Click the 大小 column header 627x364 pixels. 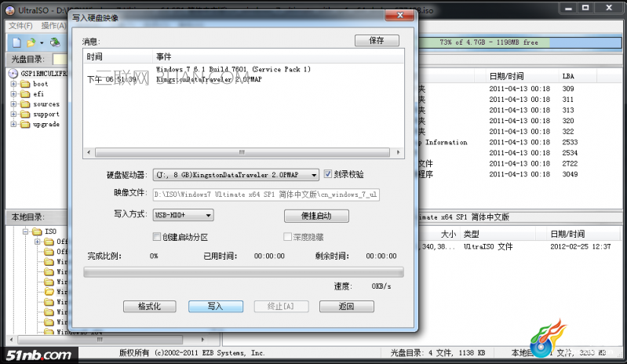448,234
